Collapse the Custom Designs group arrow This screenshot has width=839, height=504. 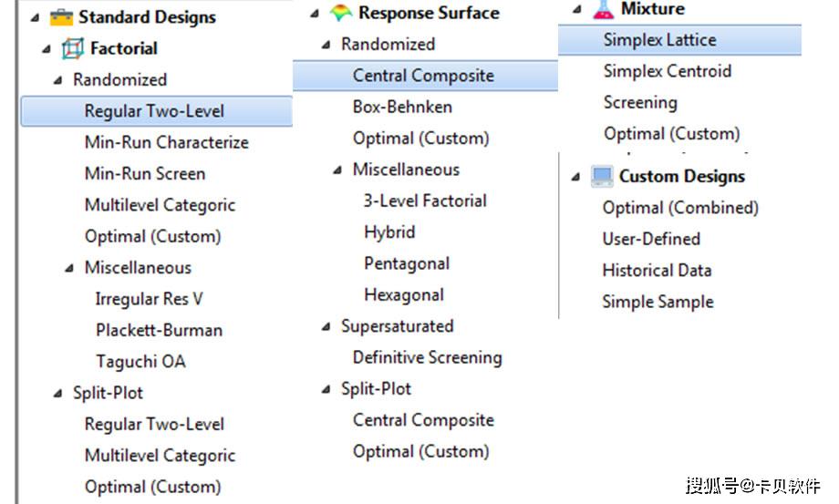[575, 177]
